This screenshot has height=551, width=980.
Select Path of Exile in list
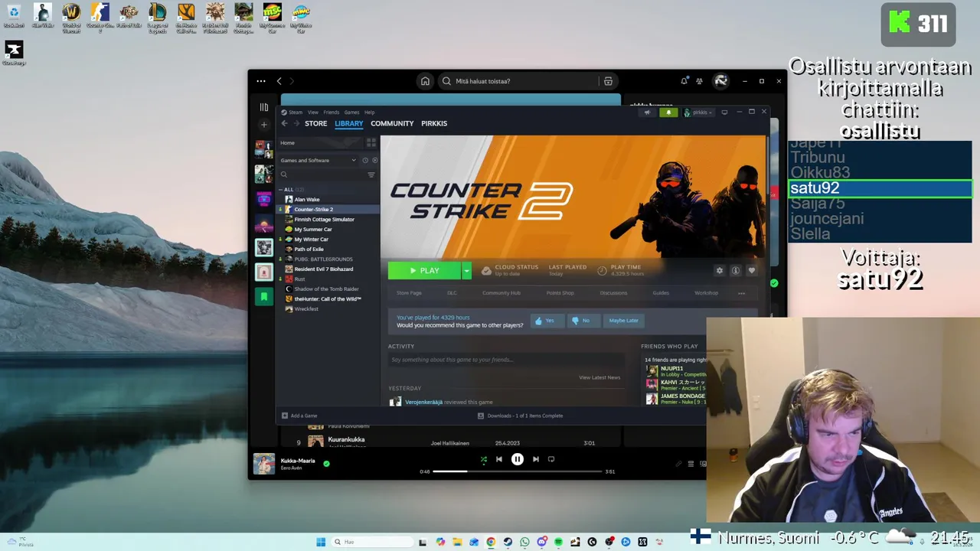pyautogui.click(x=309, y=249)
